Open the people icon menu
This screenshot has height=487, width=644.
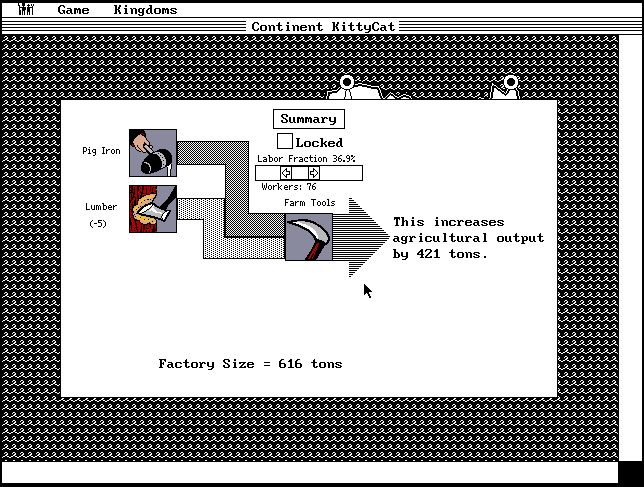point(26,9)
